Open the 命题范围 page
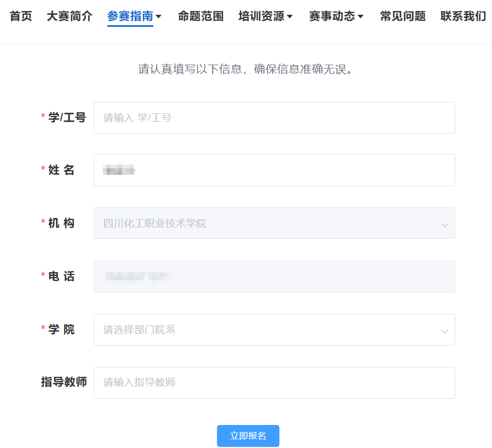492x448 pixels. pyautogui.click(x=201, y=16)
